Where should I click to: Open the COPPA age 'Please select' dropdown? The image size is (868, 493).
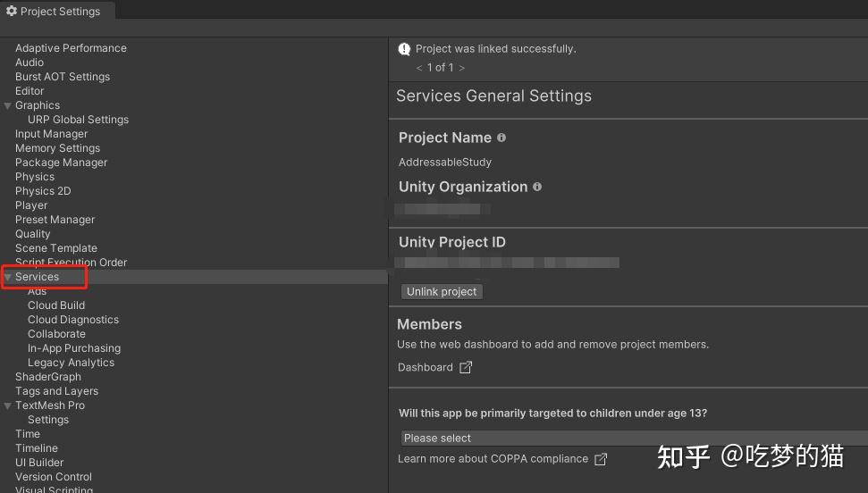coord(626,439)
